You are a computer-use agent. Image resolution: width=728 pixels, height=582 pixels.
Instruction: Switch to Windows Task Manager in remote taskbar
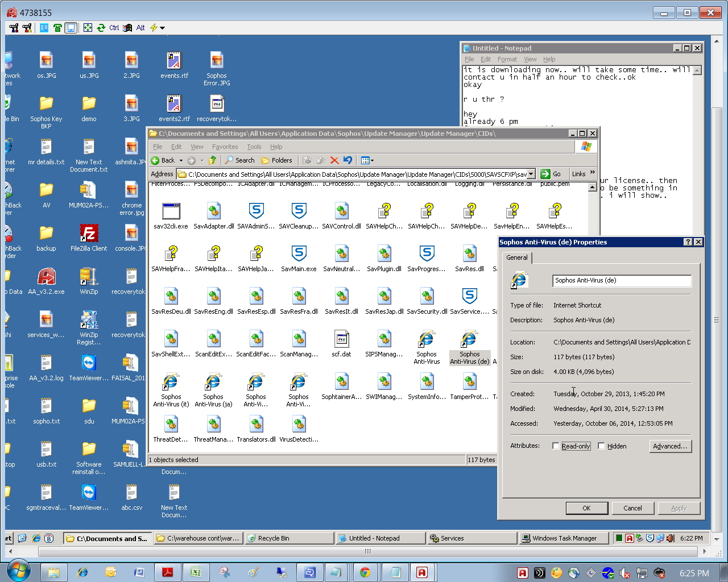pyautogui.click(x=564, y=538)
